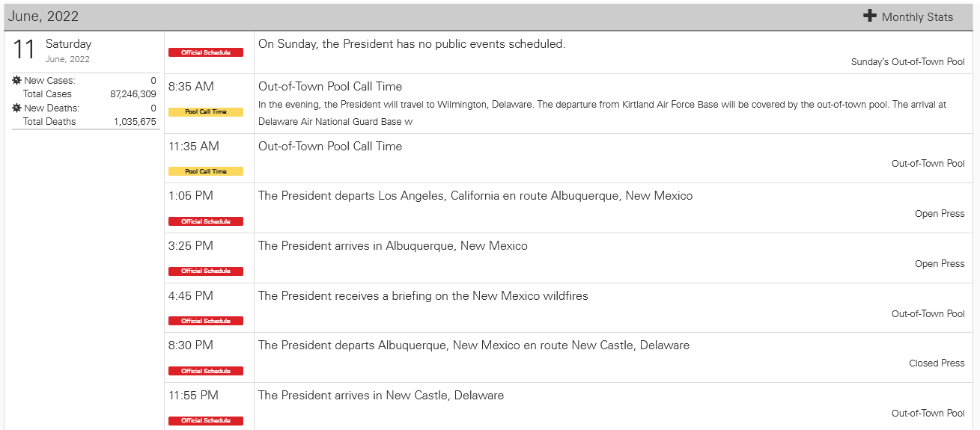The image size is (980, 430).
Task: Open the departs Albuquerque en route New Castle event
Action: point(474,345)
